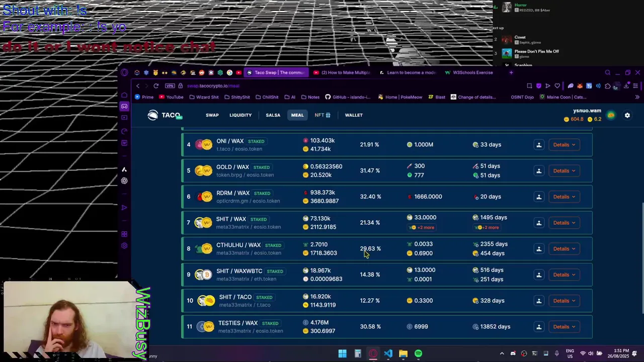Open the SALSA page
The height and width of the screenshot is (362, 644).
coord(273,115)
